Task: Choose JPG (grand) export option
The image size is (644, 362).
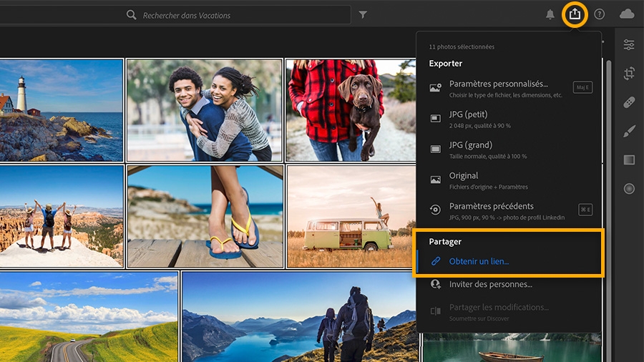Action: point(509,150)
